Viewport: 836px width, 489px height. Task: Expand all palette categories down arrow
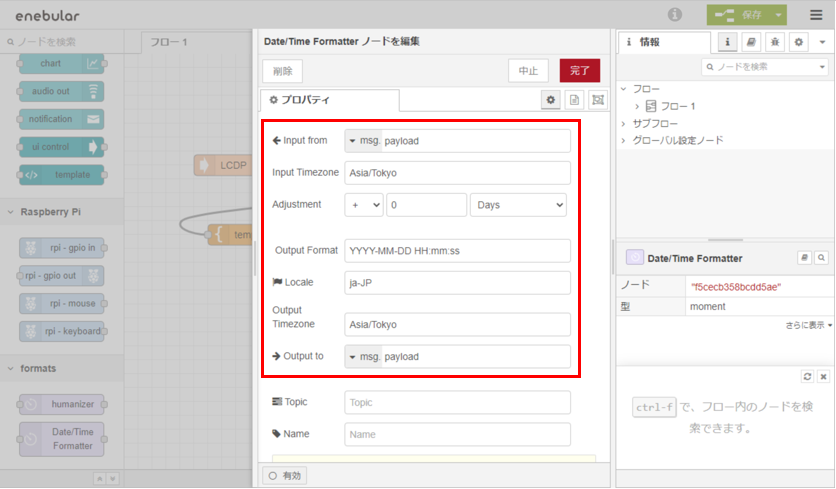[112, 478]
